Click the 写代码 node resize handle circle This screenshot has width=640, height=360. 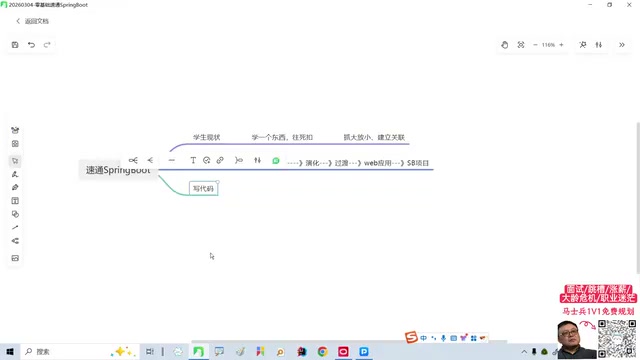click(218, 182)
